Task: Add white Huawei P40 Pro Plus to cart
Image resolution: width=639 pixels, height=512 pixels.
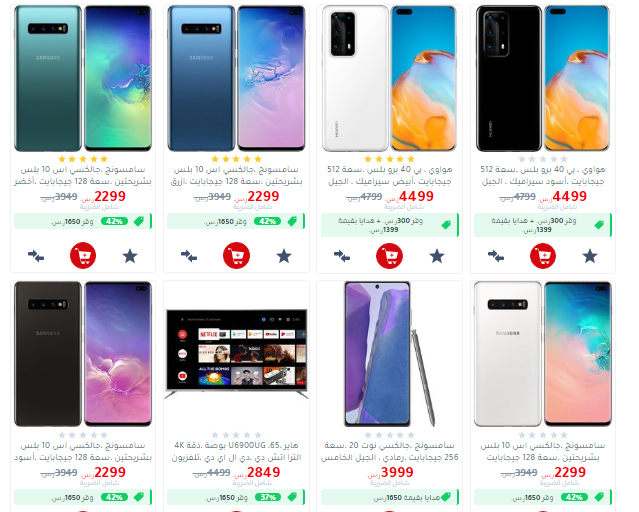Action: [390, 256]
